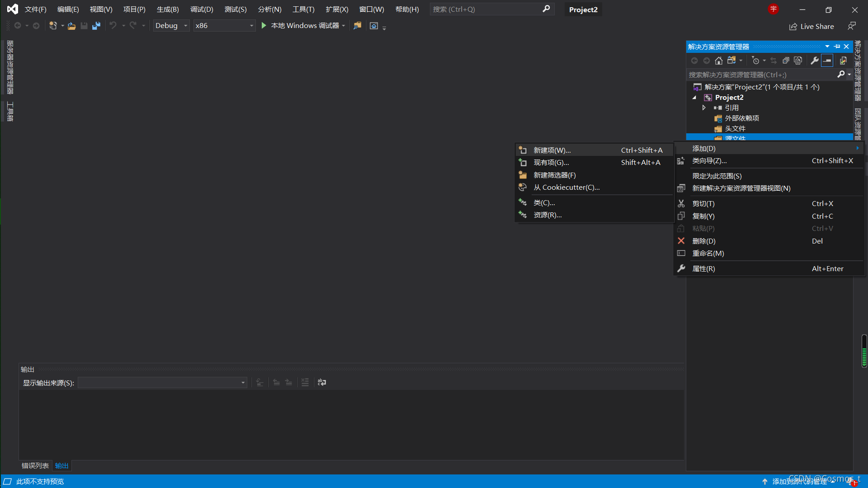Click the Find in Files toolbar icon

click(357, 26)
